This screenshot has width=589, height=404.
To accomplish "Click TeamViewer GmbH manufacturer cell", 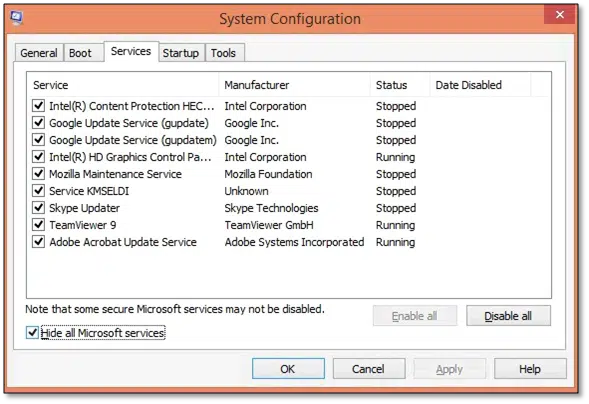I will tap(269, 225).
